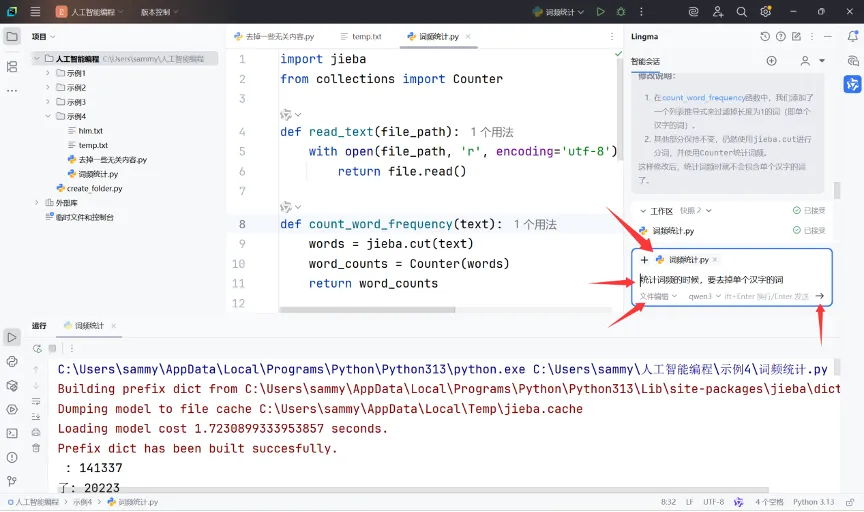
Task: Open Lingma user account icon
Action: (x=805, y=61)
